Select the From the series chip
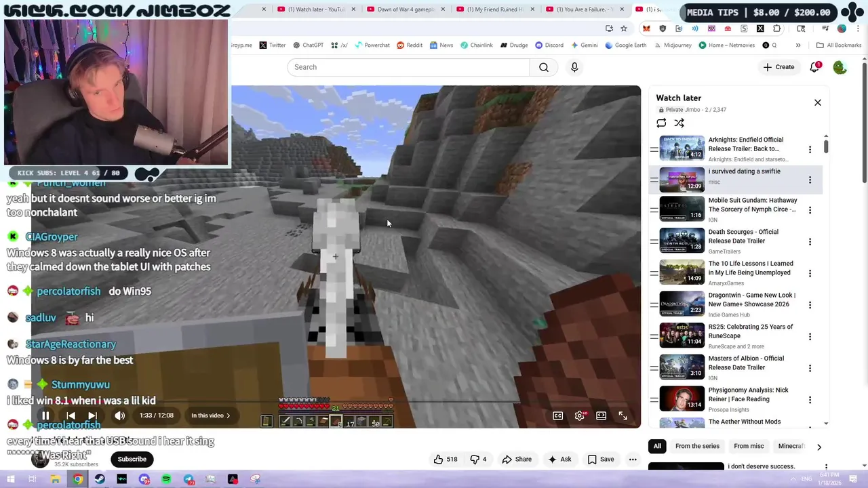Image resolution: width=868 pixels, height=488 pixels. [x=697, y=446]
